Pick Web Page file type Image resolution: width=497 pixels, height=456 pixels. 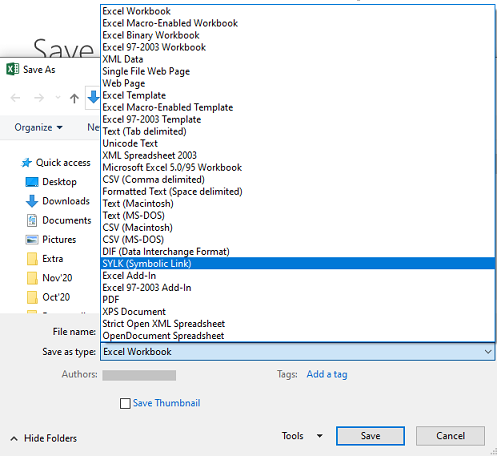[x=298, y=83]
